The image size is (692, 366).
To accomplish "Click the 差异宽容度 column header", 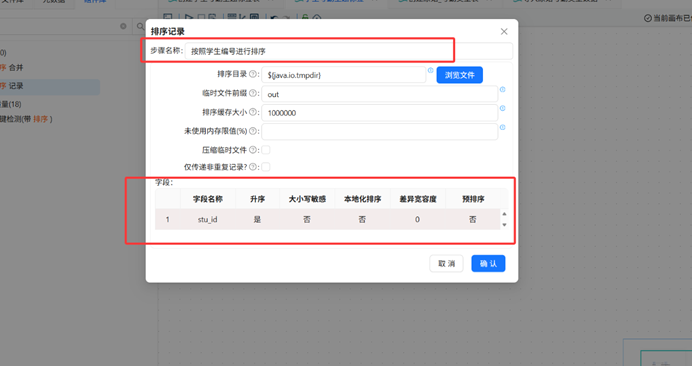I will click(417, 199).
